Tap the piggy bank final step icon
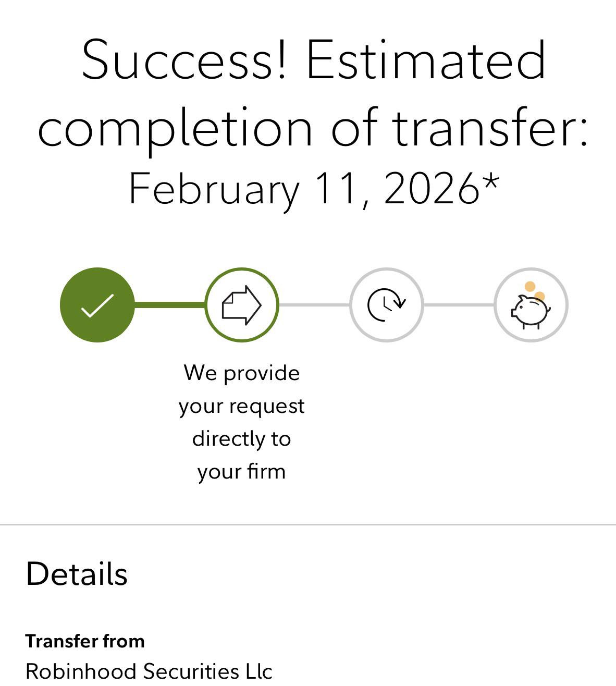Viewport: 616px width, 686px height. pos(531,305)
